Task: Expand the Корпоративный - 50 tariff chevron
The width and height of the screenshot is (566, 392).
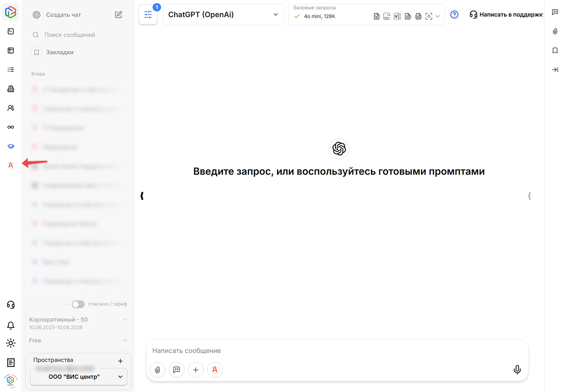Action: point(125,320)
